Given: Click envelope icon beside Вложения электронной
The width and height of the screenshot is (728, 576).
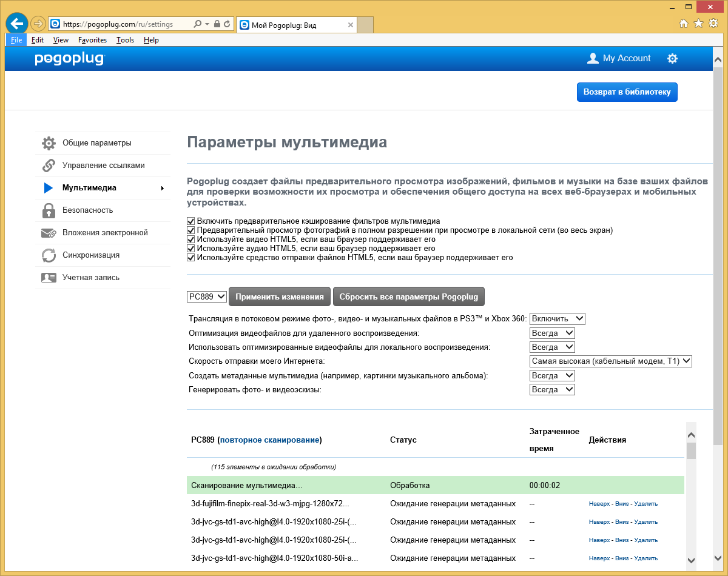Looking at the screenshot, I should [x=49, y=233].
